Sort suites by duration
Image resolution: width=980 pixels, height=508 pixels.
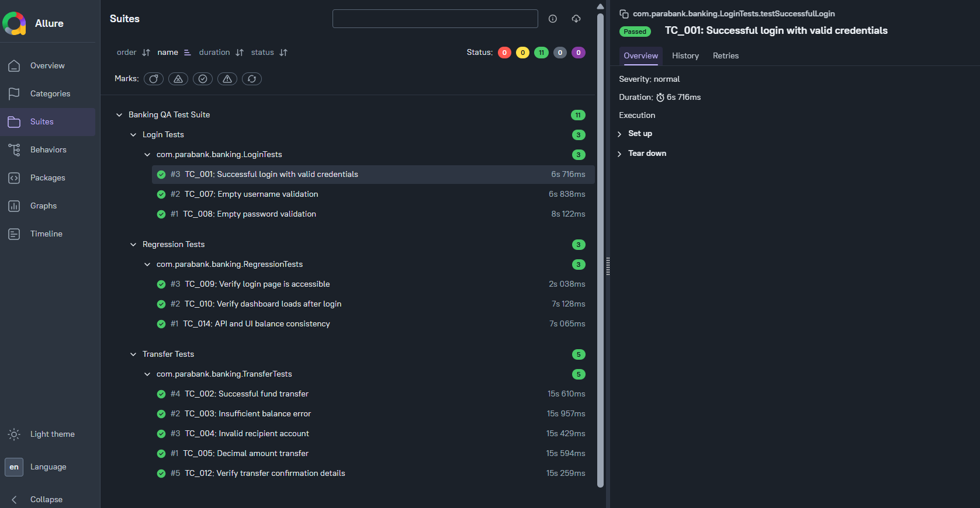point(221,53)
